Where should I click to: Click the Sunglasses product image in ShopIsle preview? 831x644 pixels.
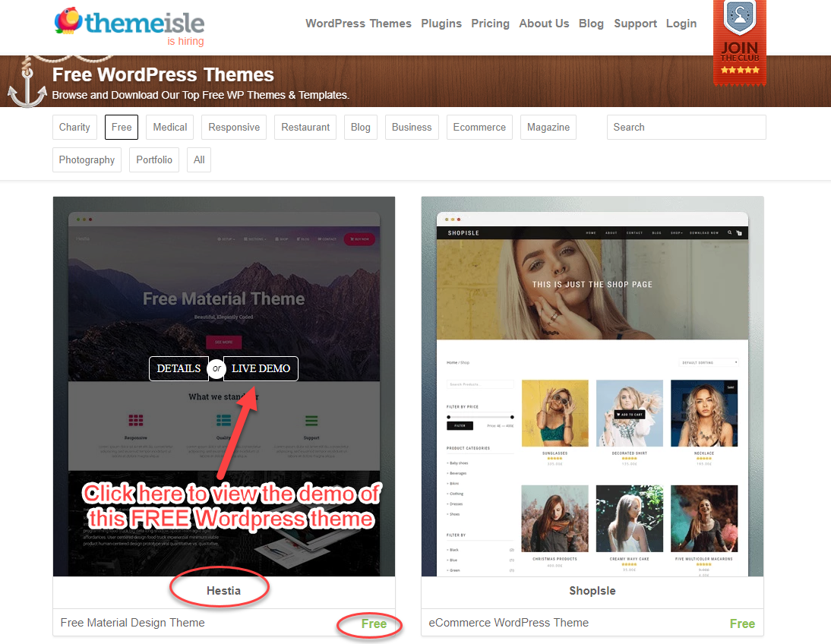(555, 413)
